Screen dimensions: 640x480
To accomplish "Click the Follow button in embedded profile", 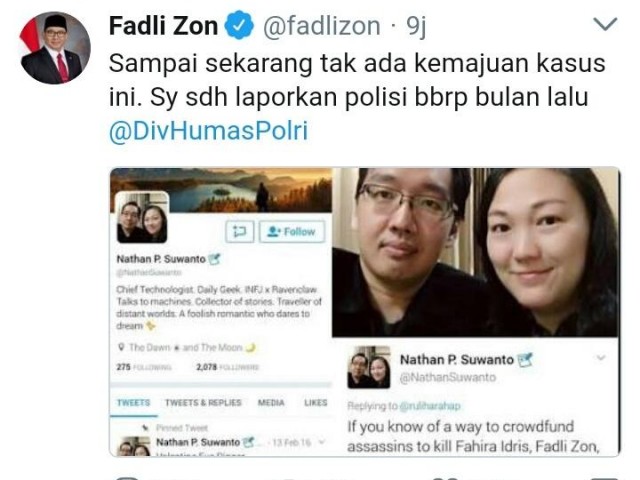I will [292, 232].
